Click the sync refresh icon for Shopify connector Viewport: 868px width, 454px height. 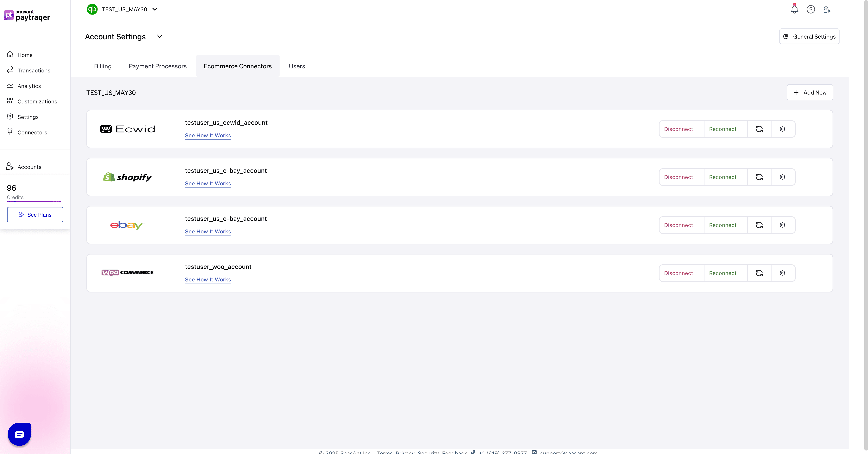point(759,177)
